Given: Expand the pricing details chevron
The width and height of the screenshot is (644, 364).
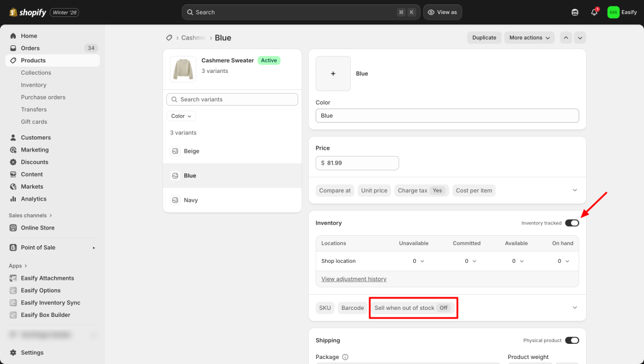Looking at the screenshot, I should pos(574,190).
